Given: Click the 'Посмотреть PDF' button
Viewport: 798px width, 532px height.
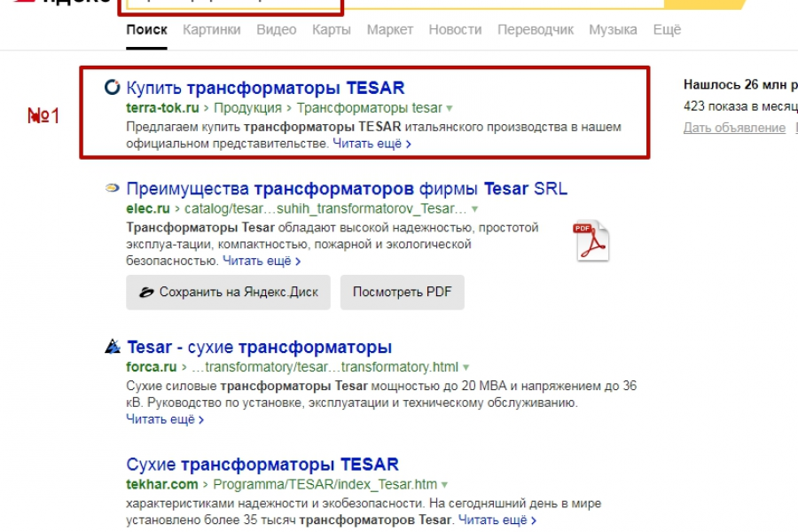Looking at the screenshot, I should coord(402,293).
